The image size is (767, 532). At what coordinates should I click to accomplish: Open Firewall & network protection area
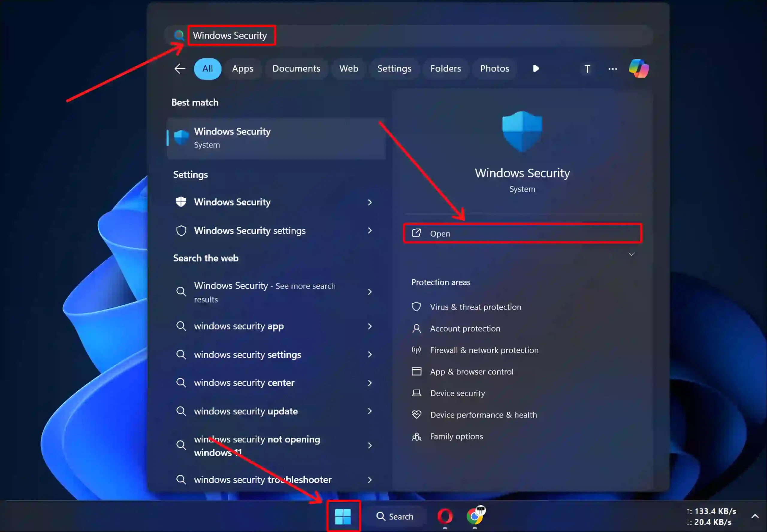click(x=484, y=350)
